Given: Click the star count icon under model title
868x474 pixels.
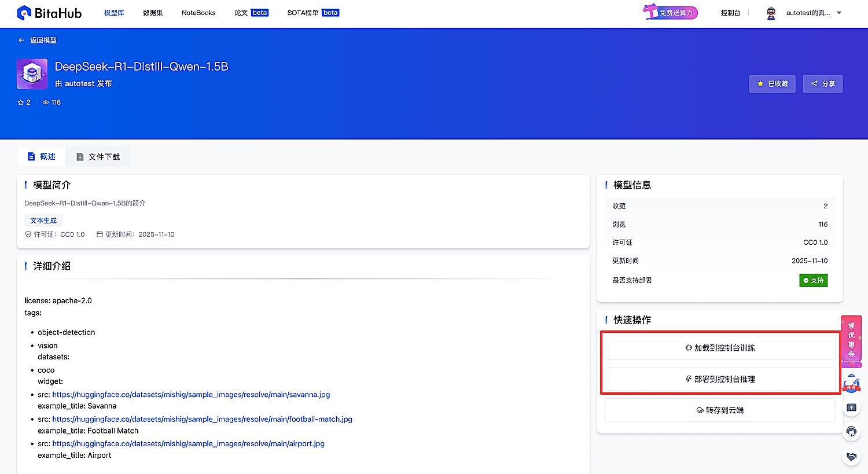Looking at the screenshot, I should (x=21, y=102).
